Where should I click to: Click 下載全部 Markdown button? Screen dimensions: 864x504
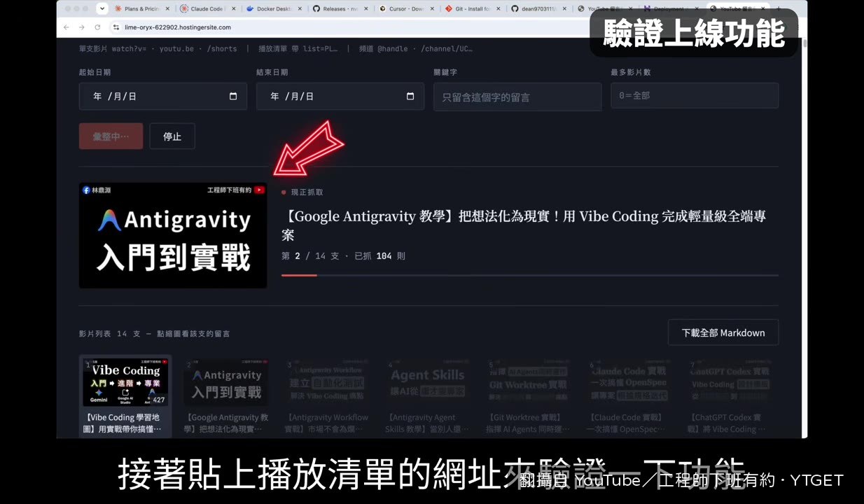(x=723, y=332)
